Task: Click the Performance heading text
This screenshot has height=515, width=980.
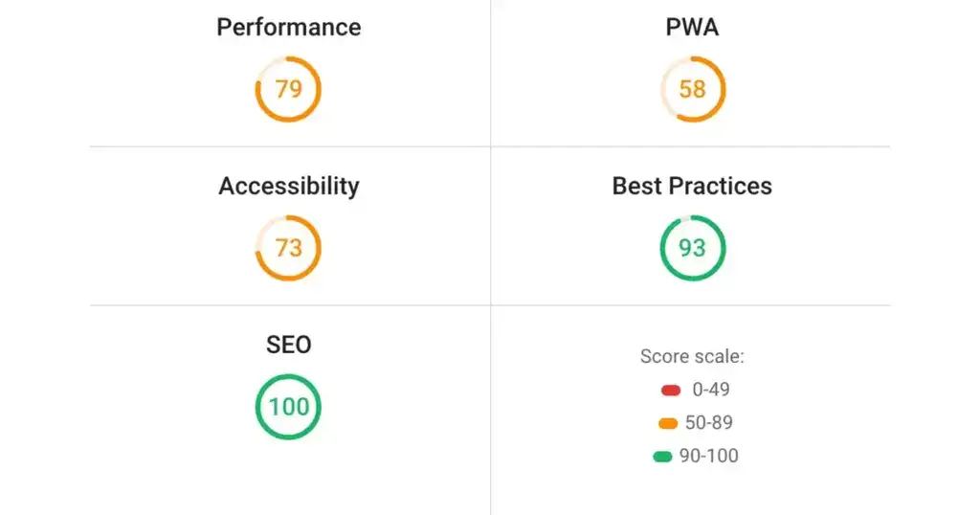Action: point(288,27)
